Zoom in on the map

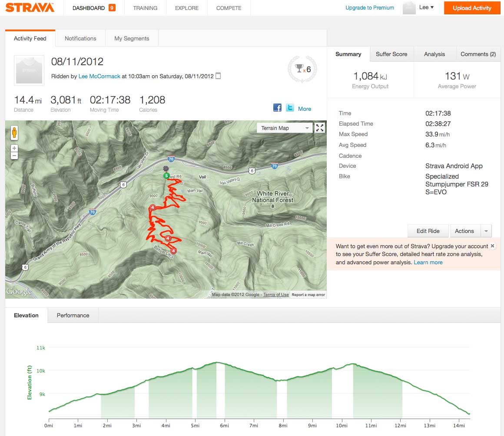coord(14,148)
